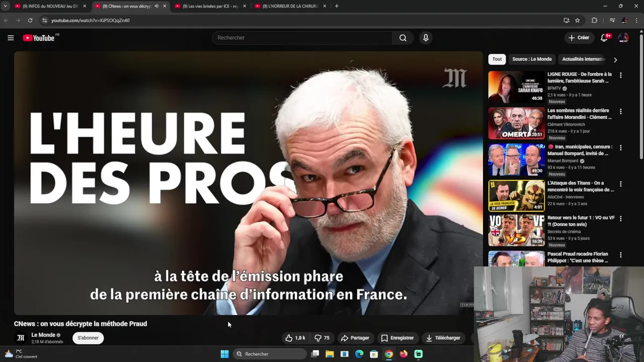The height and width of the screenshot is (362, 644).
Task: Open the Le Monde channel name link
Action: tap(43, 335)
